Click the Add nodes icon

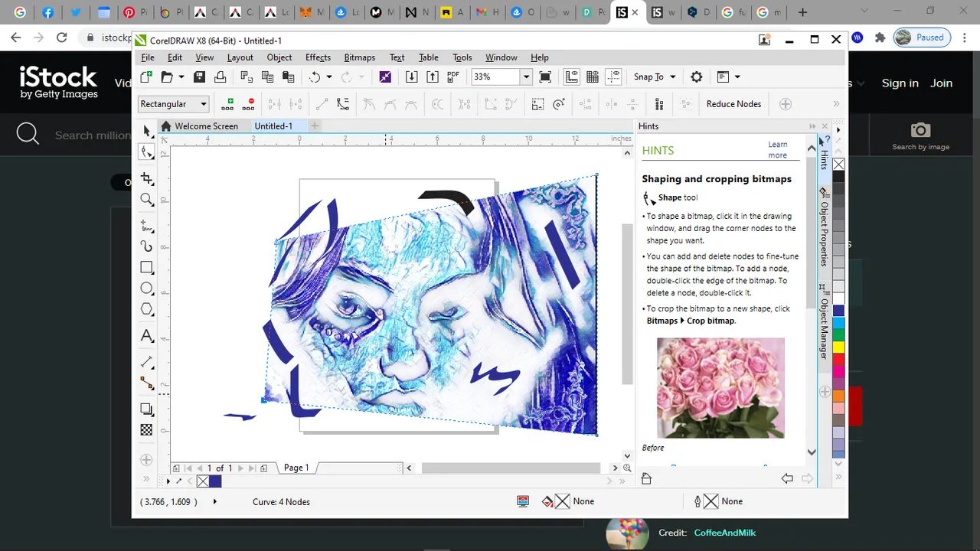[227, 104]
